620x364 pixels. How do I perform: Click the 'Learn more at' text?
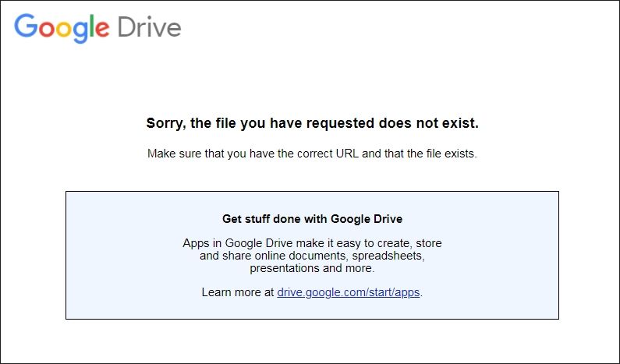pyautogui.click(x=238, y=292)
